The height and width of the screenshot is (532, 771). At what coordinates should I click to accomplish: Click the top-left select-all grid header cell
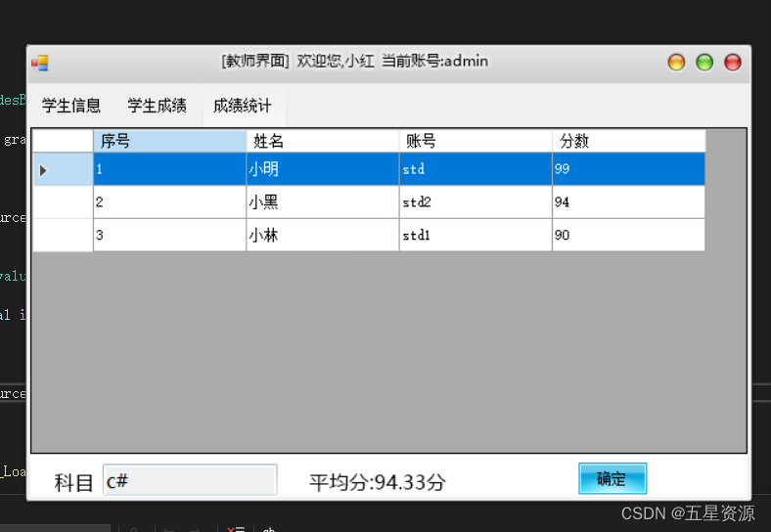pos(63,141)
